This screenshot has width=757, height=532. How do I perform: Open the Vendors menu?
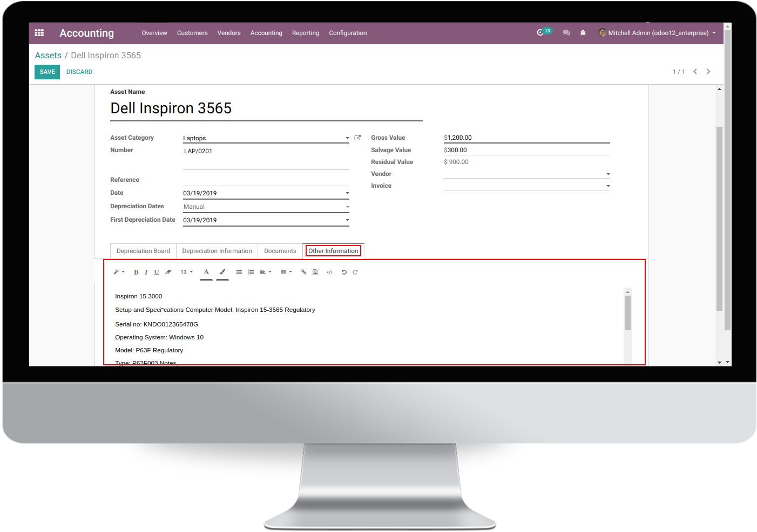229,33
